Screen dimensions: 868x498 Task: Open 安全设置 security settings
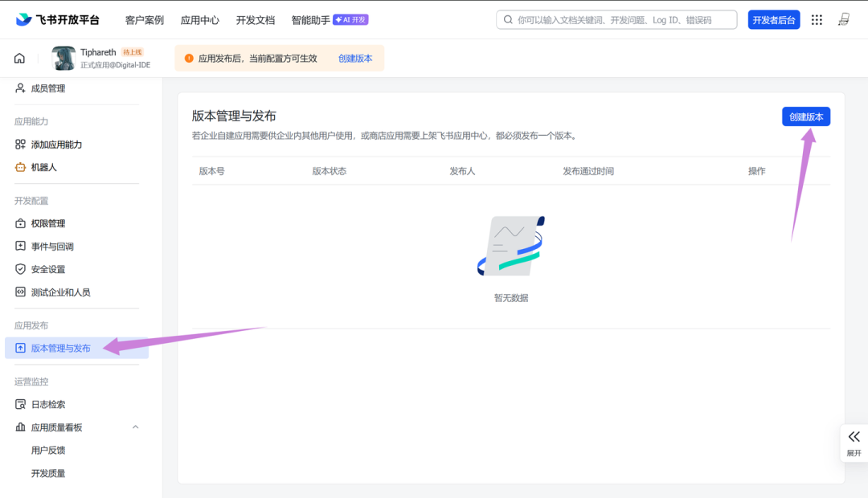point(48,269)
